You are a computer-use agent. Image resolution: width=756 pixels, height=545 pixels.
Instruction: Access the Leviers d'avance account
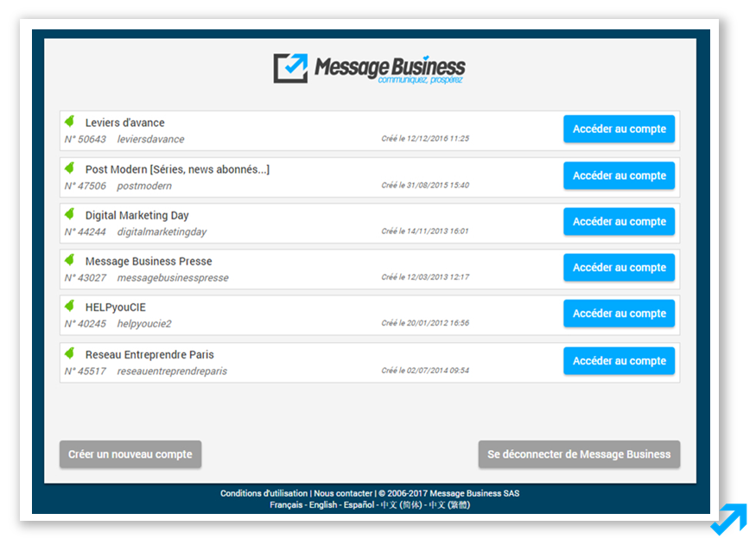coord(619,129)
